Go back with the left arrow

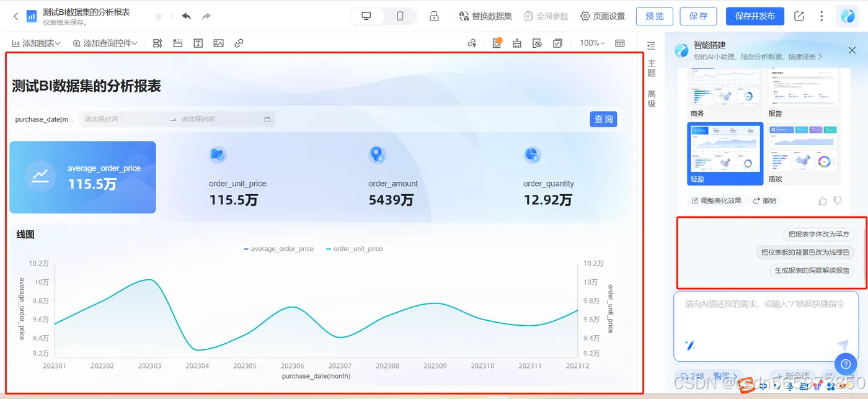(x=15, y=16)
